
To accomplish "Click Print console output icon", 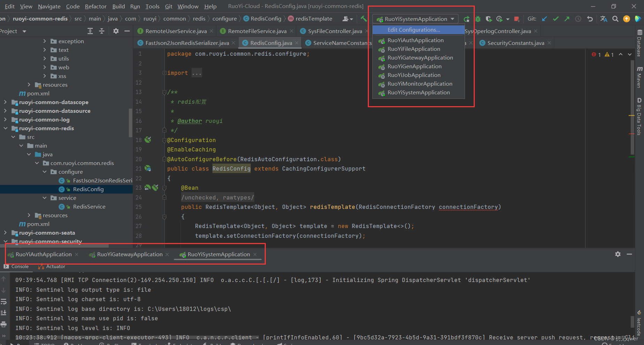I will [3, 324].
